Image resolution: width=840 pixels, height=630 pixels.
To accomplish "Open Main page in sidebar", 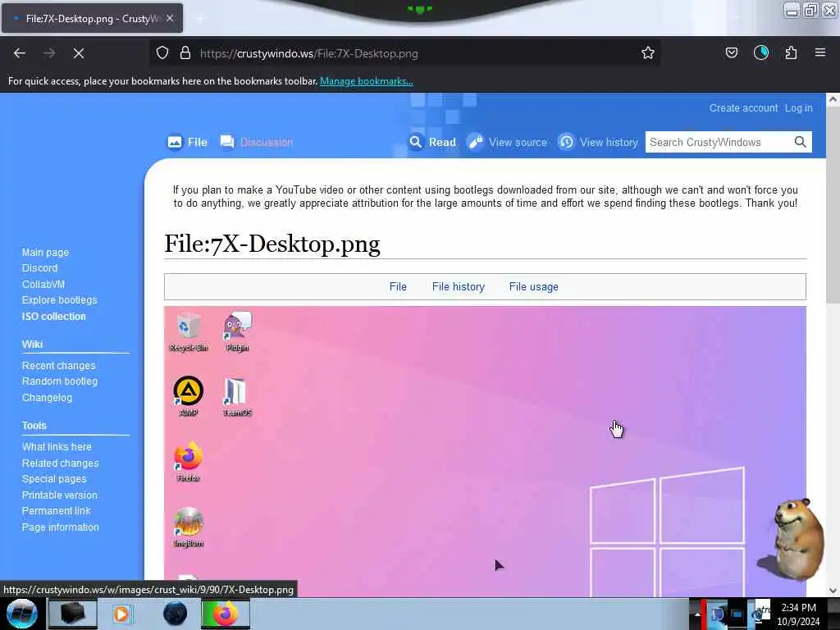I will [x=46, y=253].
